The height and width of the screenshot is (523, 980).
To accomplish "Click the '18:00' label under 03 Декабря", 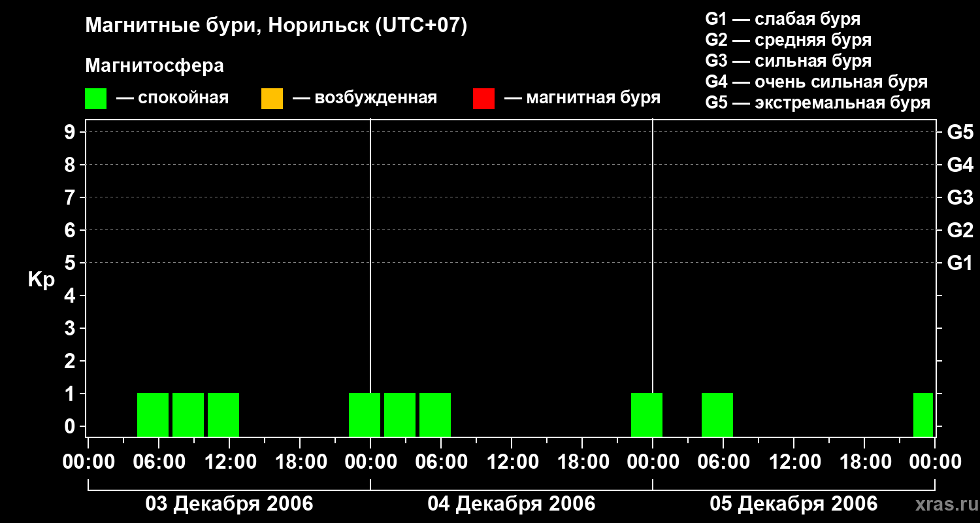I will click(x=300, y=462).
